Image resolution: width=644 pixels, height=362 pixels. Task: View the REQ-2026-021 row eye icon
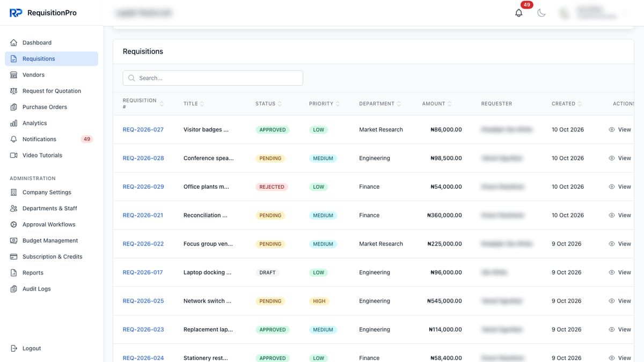tap(612, 216)
